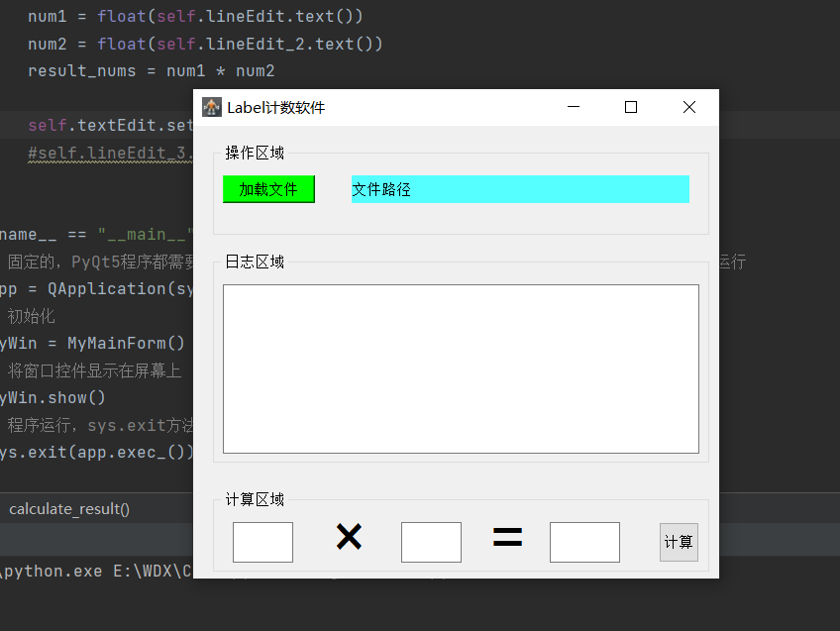Click the yWin.show() code line
840x631 pixels.
click(x=52, y=397)
